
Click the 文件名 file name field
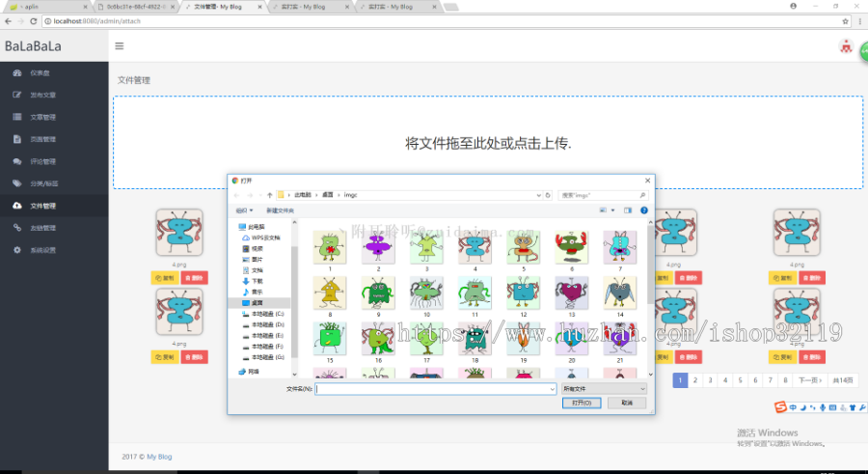pos(436,389)
